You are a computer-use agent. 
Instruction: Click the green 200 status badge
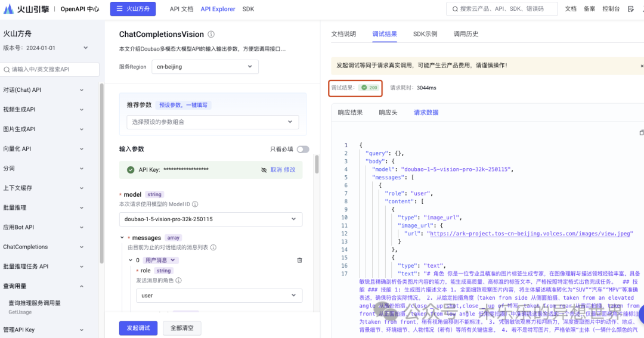tap(369, 88)
